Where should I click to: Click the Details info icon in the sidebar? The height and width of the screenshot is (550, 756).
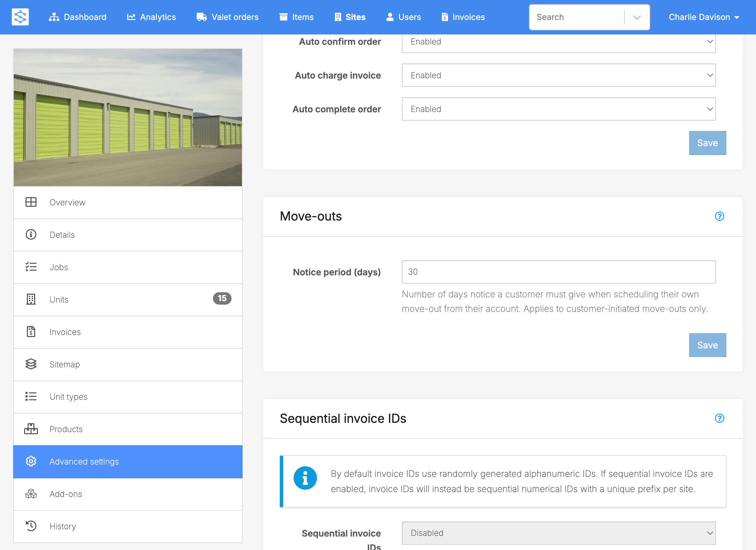tap(31, 235)
